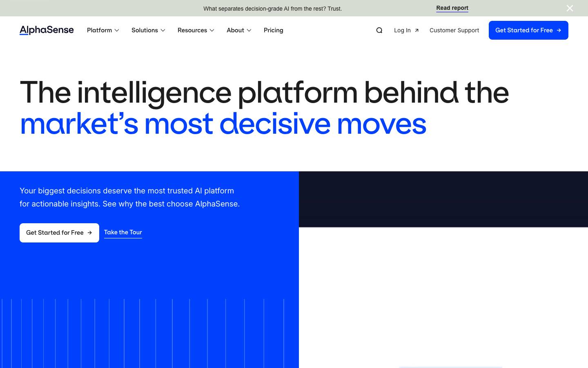Click the blue Get Started for Free header button
The image size is (588, 368).
[528, 30]
